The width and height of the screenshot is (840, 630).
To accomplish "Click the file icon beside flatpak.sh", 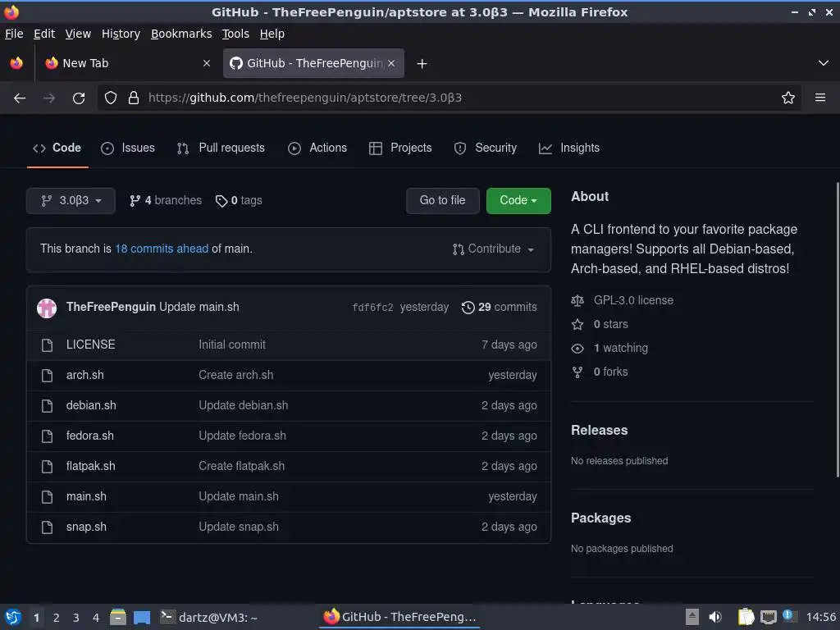I will 47,467.
